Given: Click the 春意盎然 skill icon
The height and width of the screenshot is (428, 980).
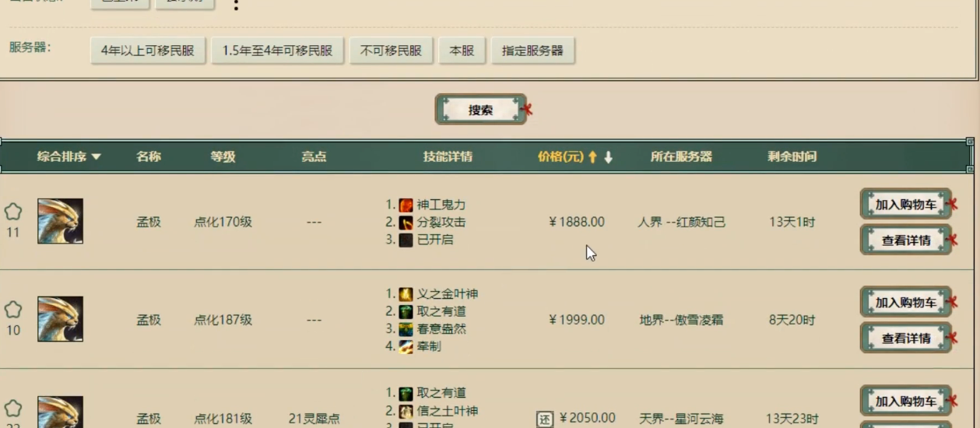Looking at the screenshot, I should pyautogui.click(x=406, y=329).
